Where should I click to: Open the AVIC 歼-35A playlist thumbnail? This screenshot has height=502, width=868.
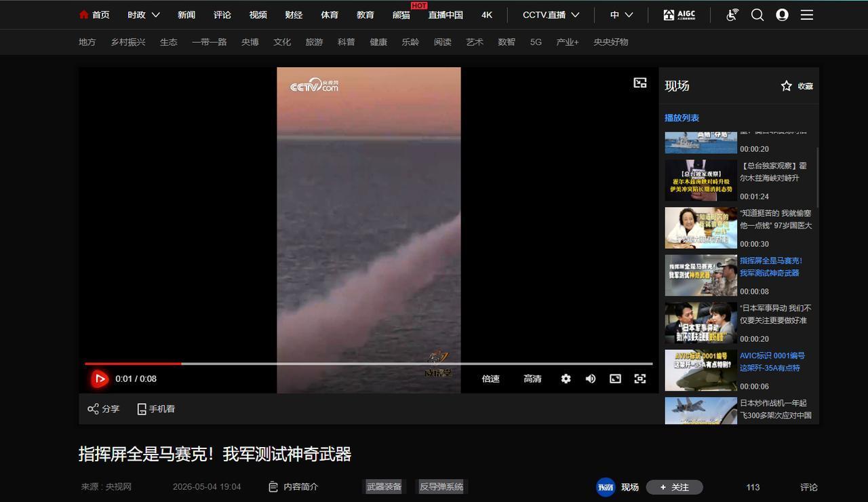coord(701,370)
